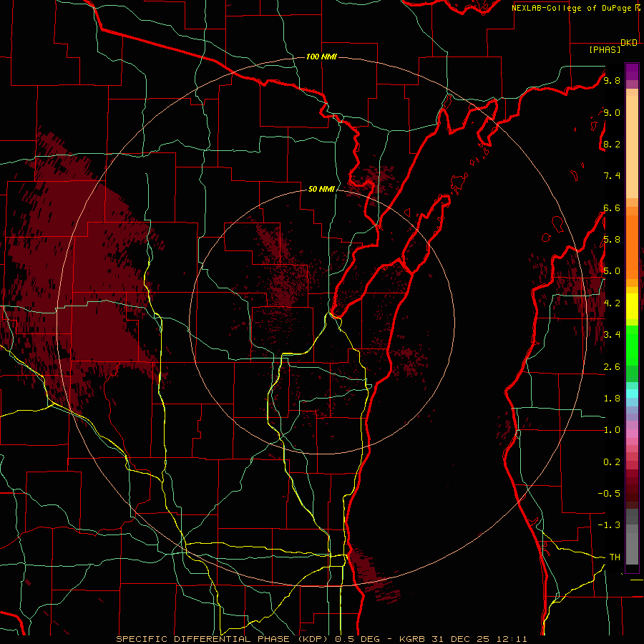Click the [PHAS] units label

pyautogui.click(x=605, y=49)
